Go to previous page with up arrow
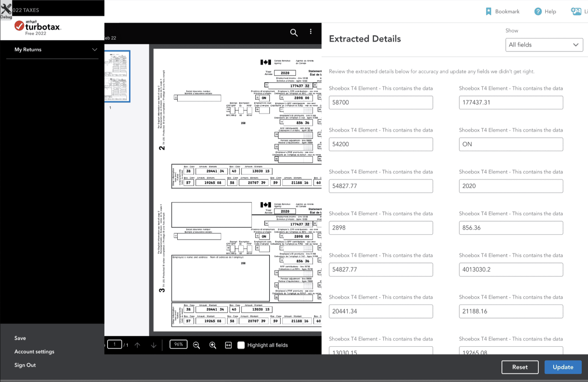 [x=137, y=345]
